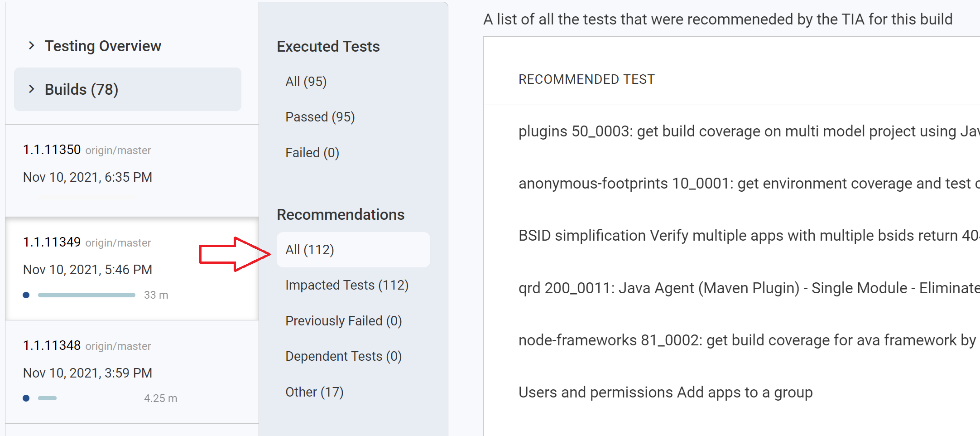Select build 1.1.11350
The width and height of the screenshot is (980, 436).
(x=52, y=150)
